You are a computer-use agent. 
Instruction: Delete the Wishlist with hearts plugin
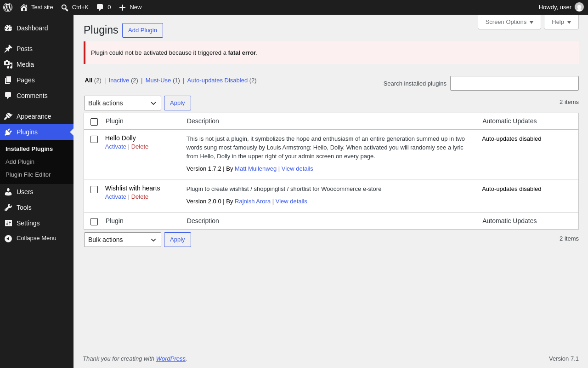point(140,197)
